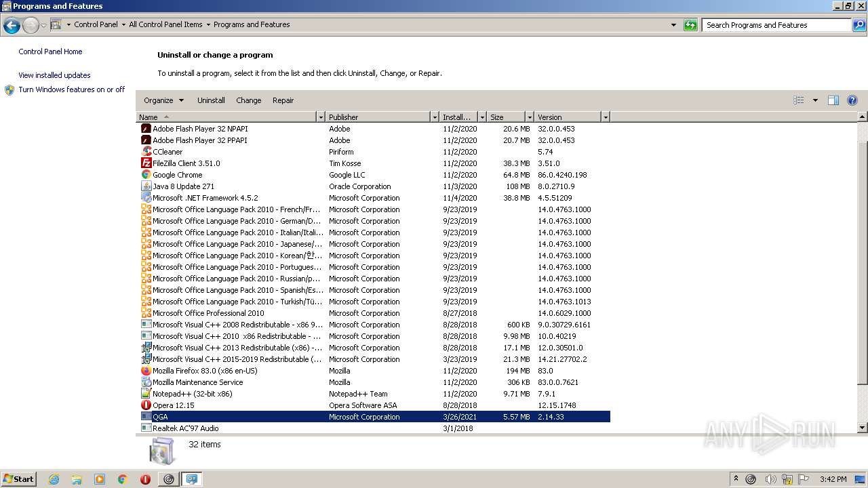The height and width of the screenshot is (488, 868).
Task: Select Microsoft Office Language Pack 2010 Turkish row
Action: click(373, 302)
